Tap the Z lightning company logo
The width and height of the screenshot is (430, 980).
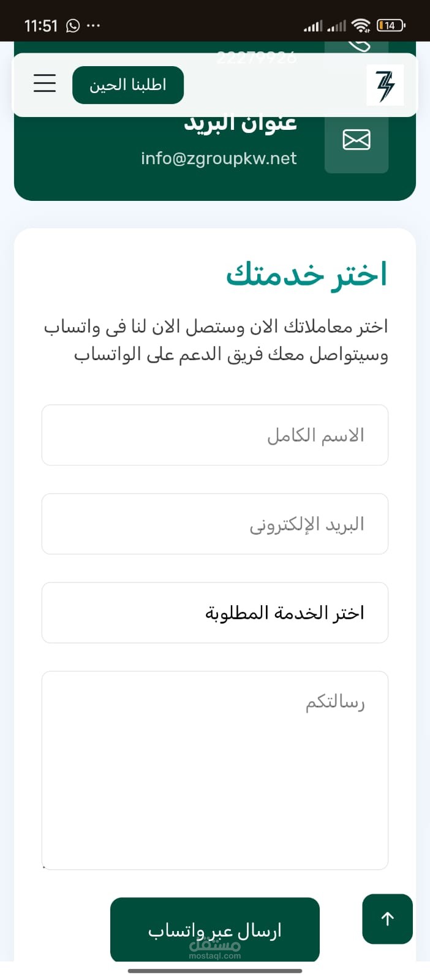[x=385, y=85]
